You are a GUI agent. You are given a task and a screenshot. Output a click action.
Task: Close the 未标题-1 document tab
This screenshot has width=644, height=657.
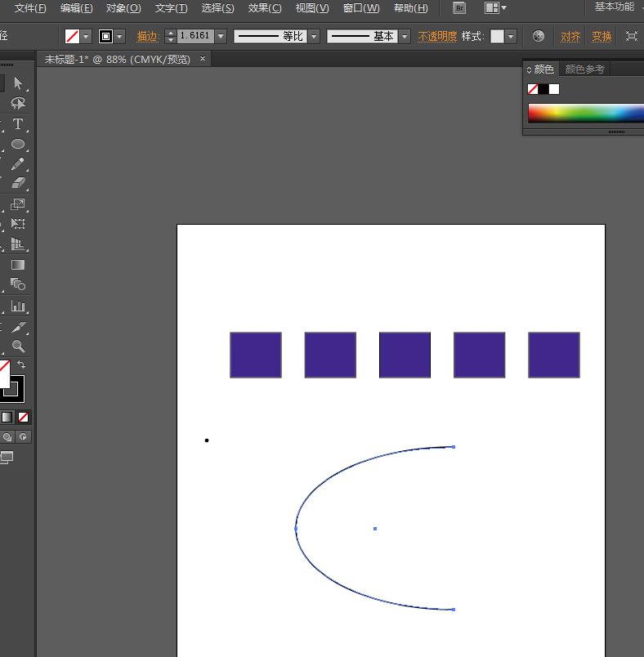click(203, 59)
